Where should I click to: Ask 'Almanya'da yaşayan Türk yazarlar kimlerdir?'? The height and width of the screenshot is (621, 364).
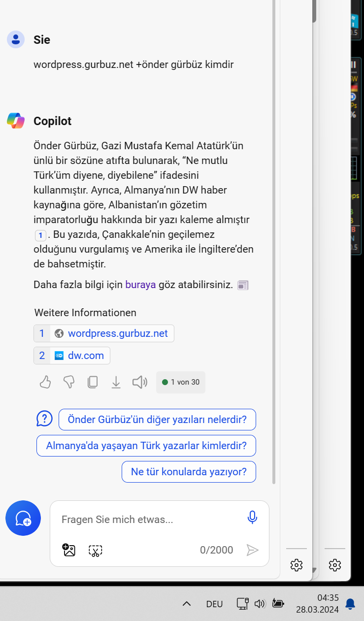146,446
